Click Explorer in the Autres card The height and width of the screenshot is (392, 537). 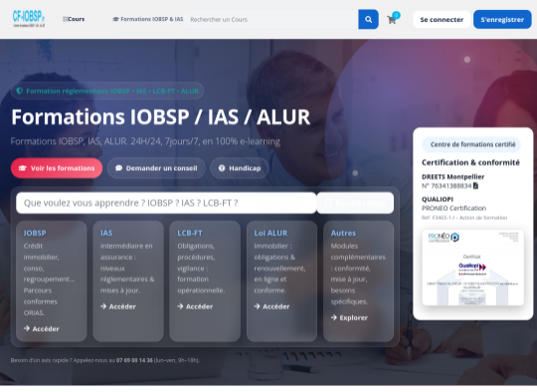coord(349,317)
